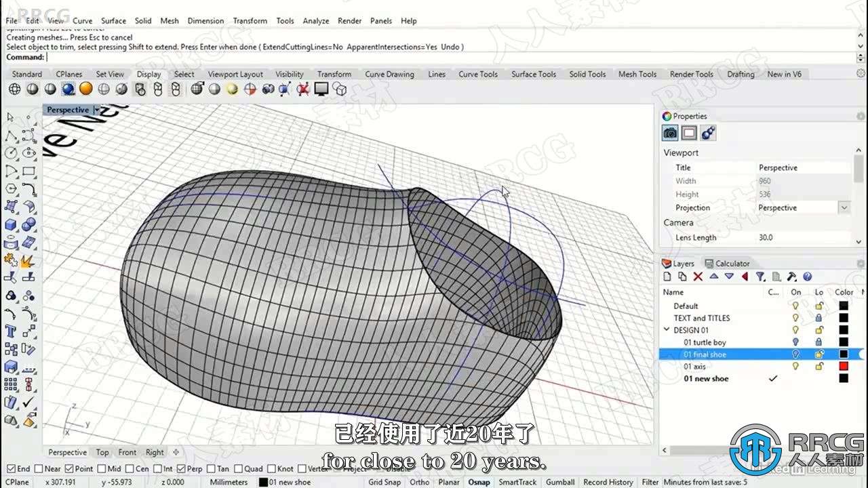Viewport: 868px width, 488px height.
Task: Toggle Ortho in status bar
Action: 420,482
